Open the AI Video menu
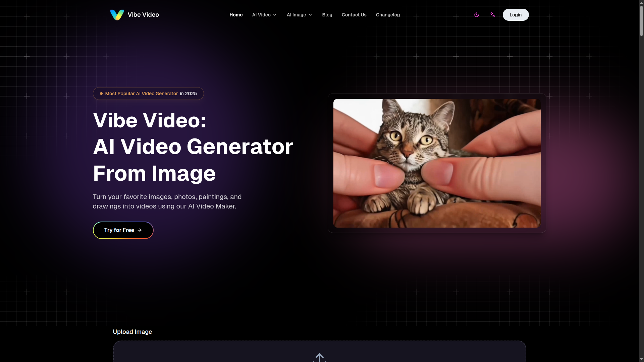 tap(261, 15)
